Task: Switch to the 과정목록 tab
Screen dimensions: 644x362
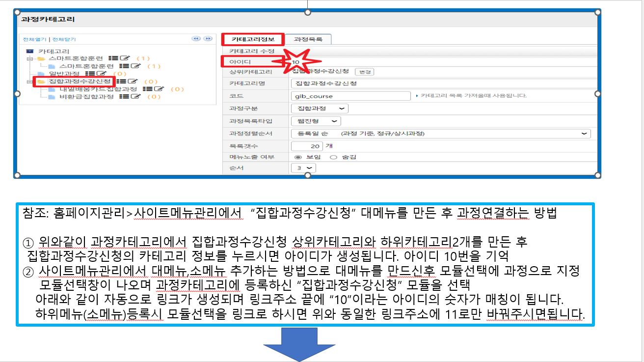Action: 309,39
